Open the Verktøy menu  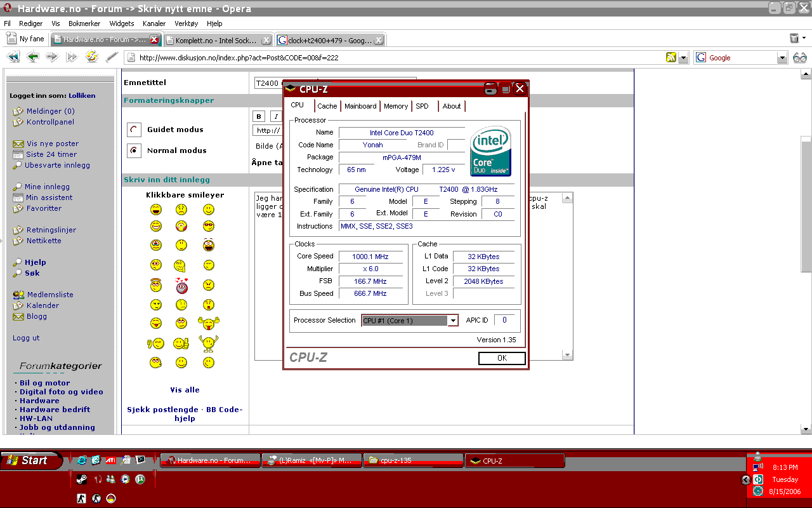coord(187,23)
